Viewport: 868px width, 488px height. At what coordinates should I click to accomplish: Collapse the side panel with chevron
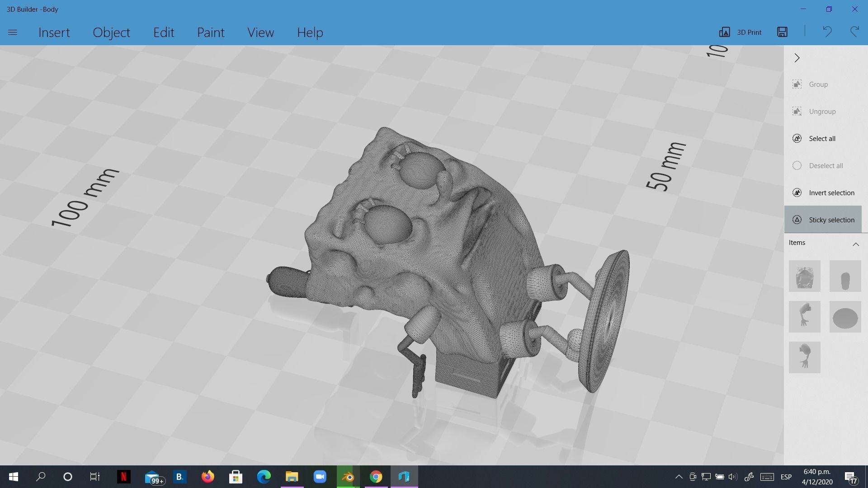797,58
